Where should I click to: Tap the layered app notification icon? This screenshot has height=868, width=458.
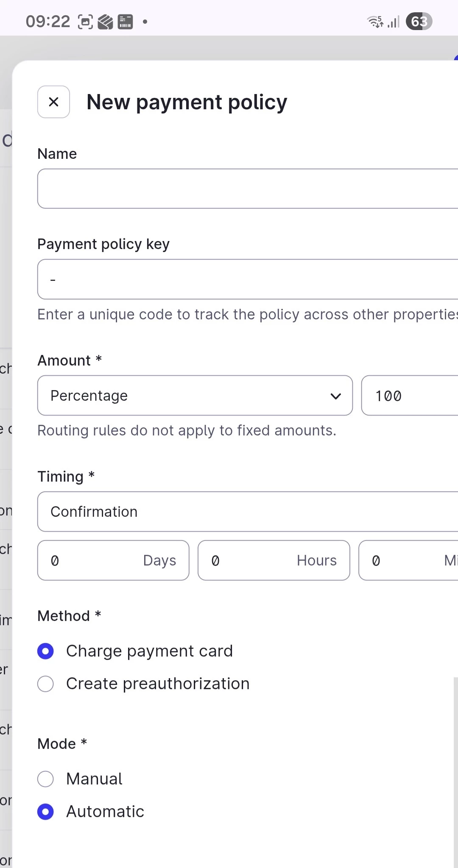coord(105,22)
